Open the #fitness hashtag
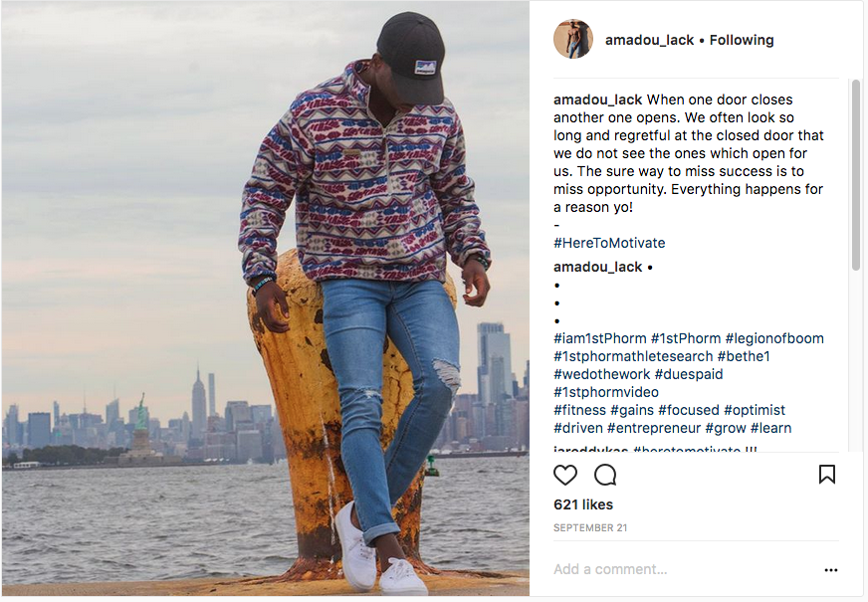Image resolution: width=868 pixels, height=602 pixels. 579,410
